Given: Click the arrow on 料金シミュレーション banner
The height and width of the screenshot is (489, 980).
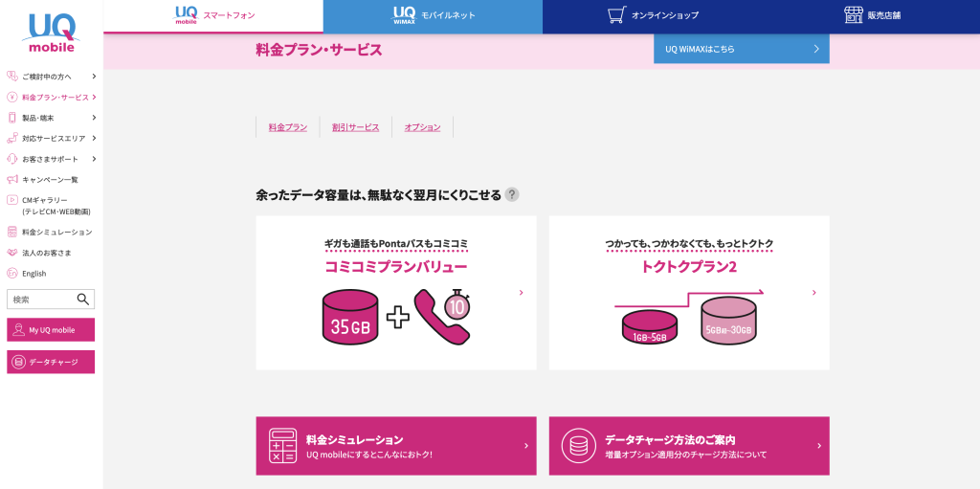Looking at the screenshot, I should (x=526, y=446).
